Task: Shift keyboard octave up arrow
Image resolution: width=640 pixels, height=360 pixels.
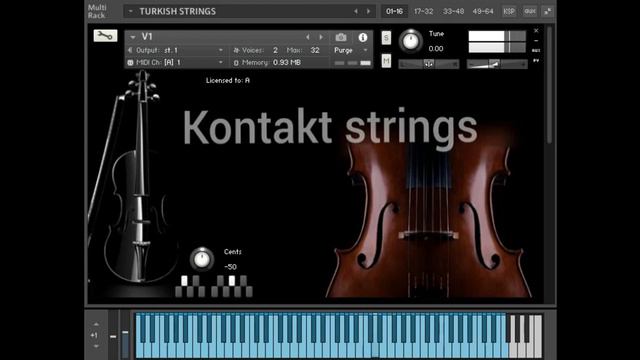Action: click(96, 324)
